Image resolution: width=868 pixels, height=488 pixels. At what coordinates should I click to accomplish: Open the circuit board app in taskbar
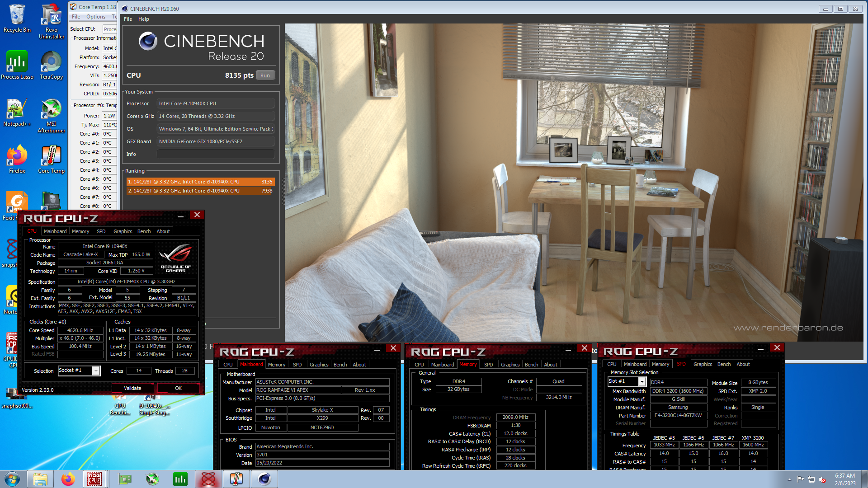coord(124,479)
